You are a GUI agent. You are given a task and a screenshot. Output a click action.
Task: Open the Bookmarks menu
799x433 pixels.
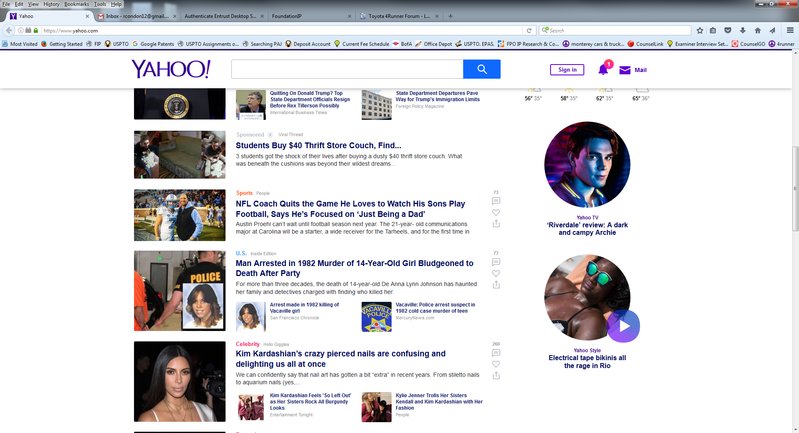point(77,4)
